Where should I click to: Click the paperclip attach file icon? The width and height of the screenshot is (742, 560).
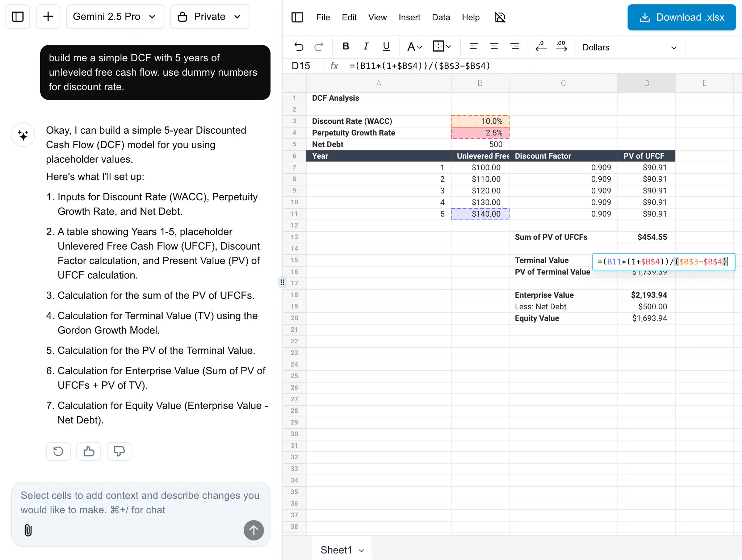point(28,530)
